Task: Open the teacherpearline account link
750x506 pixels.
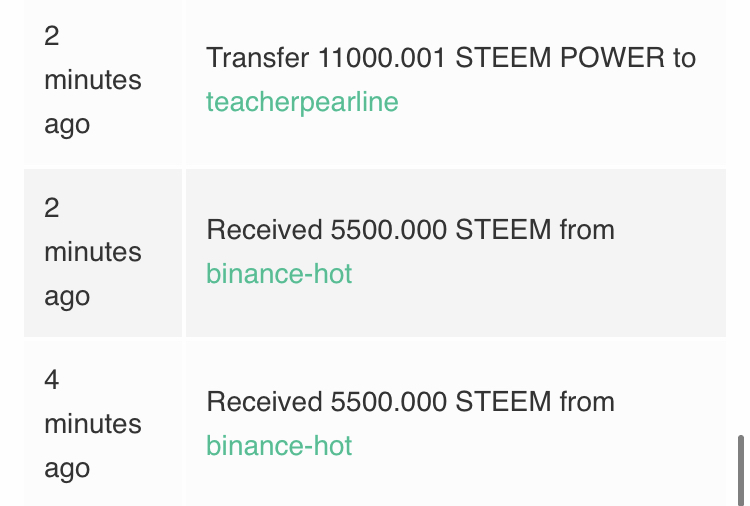Action: pyautogui.click(x=302, y=102)
